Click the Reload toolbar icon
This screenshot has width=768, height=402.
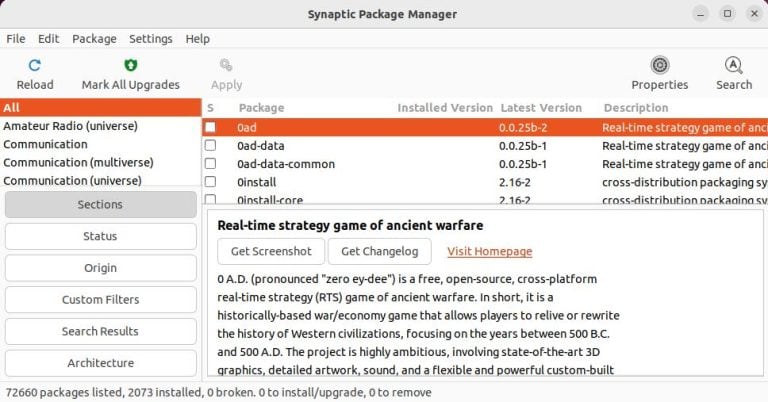click(x=35, y=65)
